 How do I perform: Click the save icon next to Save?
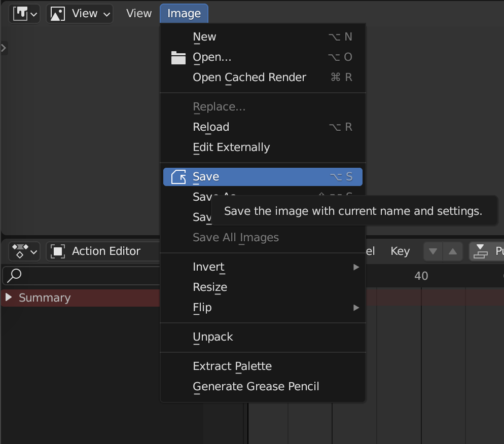(x=178, y=177)
